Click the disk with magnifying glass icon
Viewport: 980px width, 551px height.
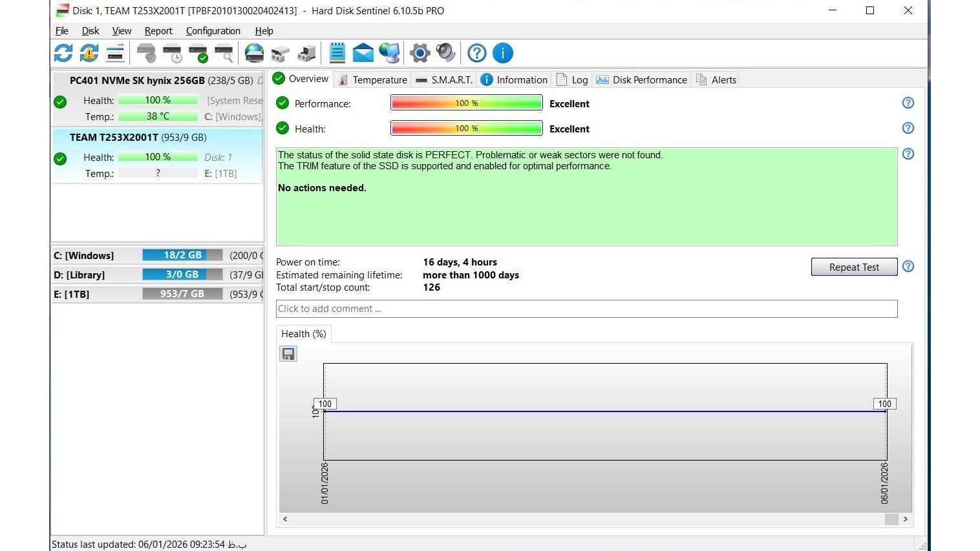tap(224, 53)
